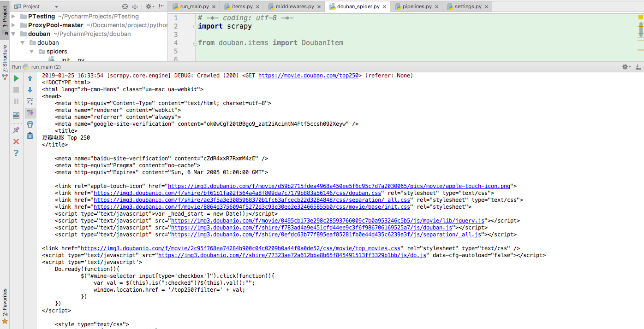This screenshot has height=329, width=644.
Task: Click editor line number 4 in gutter
Action: pos(176,43)
